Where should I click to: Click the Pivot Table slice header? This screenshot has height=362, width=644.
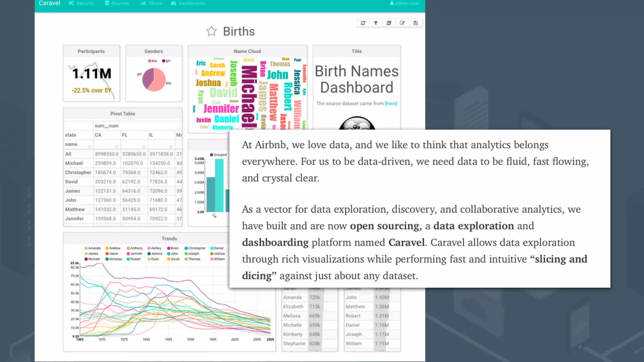tap(123, 114)
